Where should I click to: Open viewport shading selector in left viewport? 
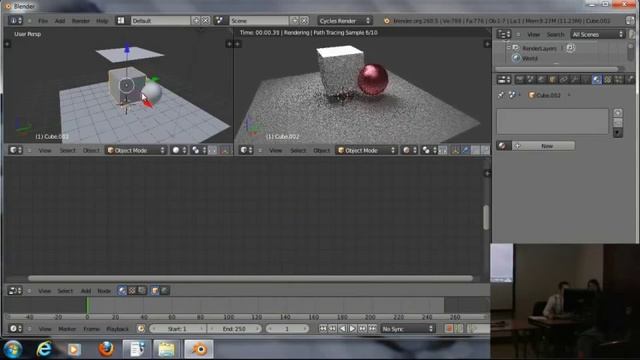[x=179, y=150]
